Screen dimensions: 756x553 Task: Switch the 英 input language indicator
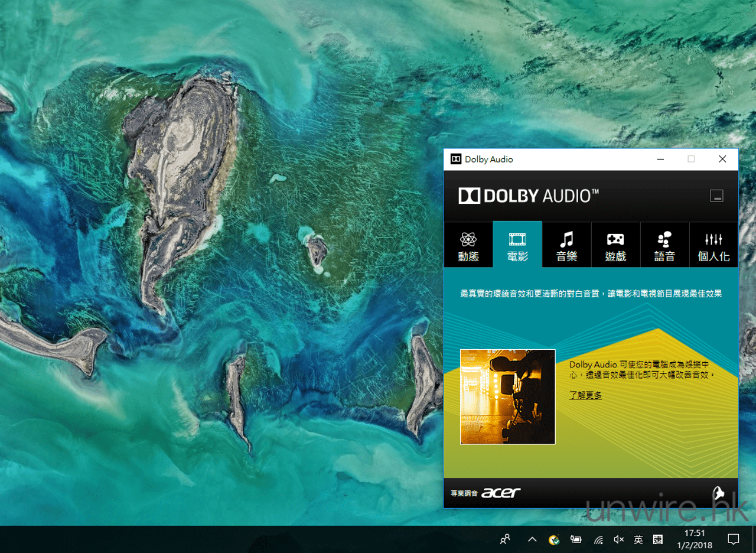638,539
